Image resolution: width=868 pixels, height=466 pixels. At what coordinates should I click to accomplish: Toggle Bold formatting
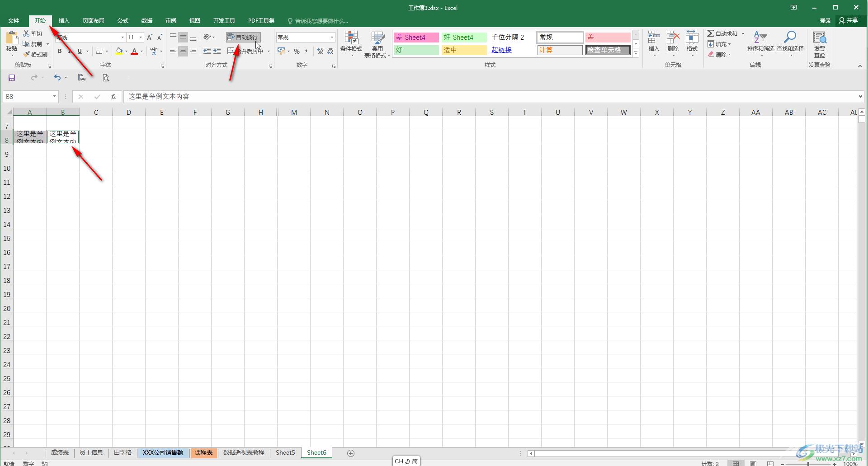click(x=60, y=51)
